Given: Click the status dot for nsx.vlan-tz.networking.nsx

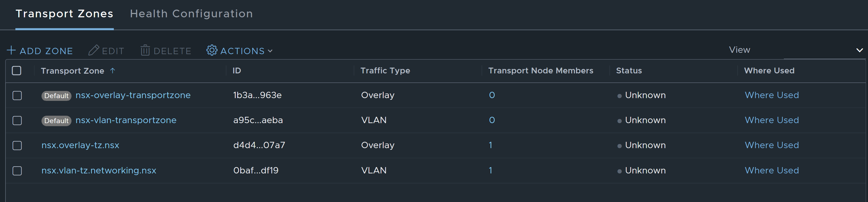Looking at the screenshot, I should click(619, 171).
